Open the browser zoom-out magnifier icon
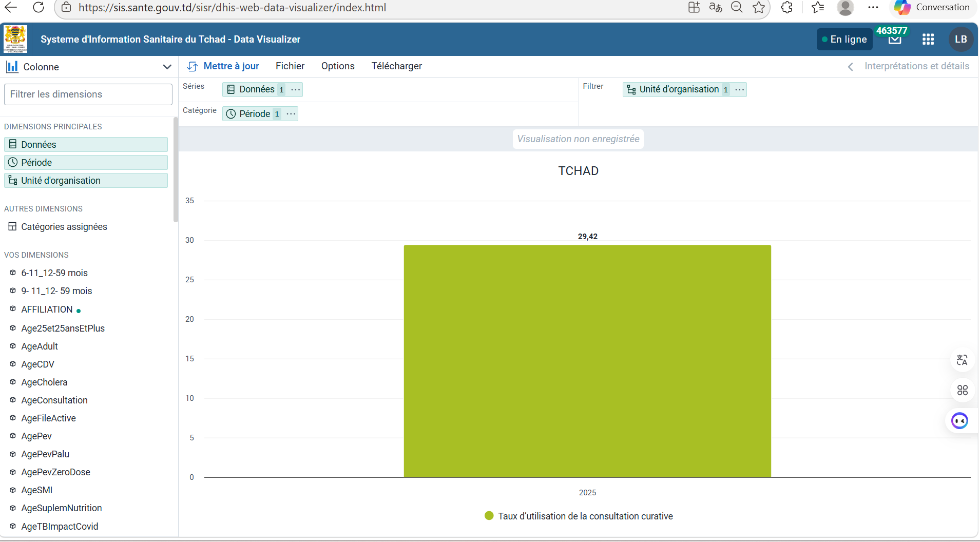The image size is (980, 542). tap(737, 8)
